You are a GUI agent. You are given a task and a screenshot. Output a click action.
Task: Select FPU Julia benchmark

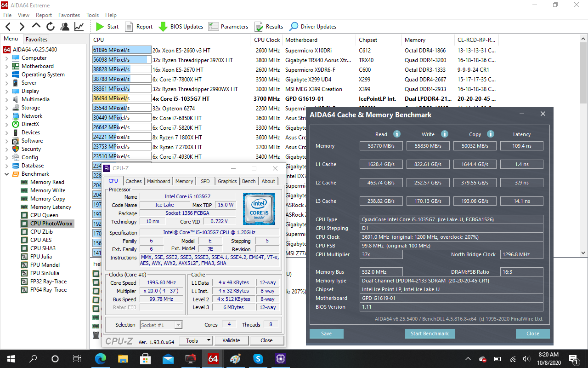pos(41,257)
